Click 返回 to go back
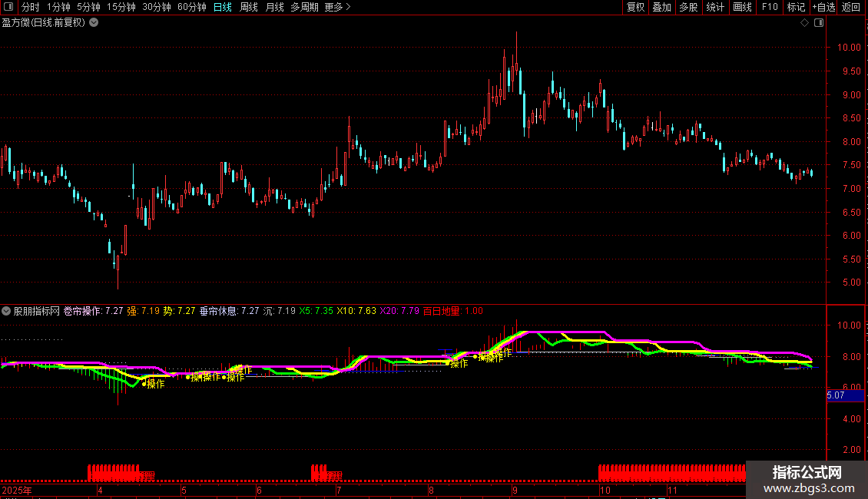The image size is (868, 499). point(851,7)
